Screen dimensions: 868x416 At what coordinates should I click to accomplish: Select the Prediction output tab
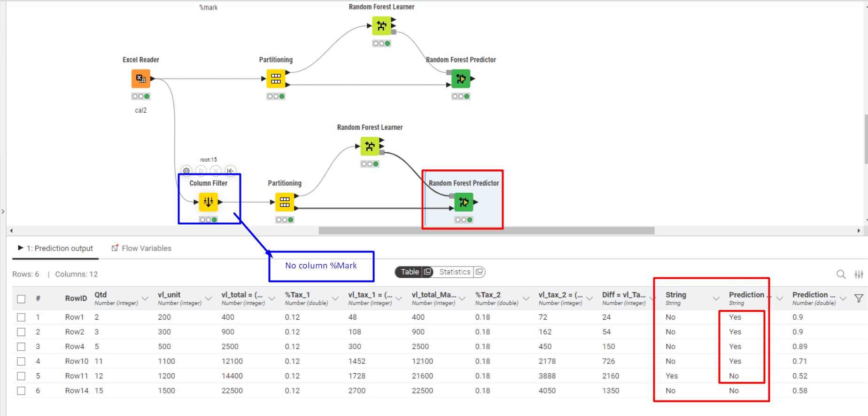[55, 248]
